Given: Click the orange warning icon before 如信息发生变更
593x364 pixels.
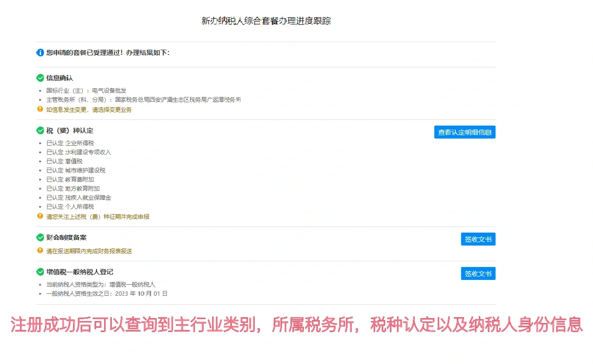Looking at the screenshot, I should click(x=40, y=109).
